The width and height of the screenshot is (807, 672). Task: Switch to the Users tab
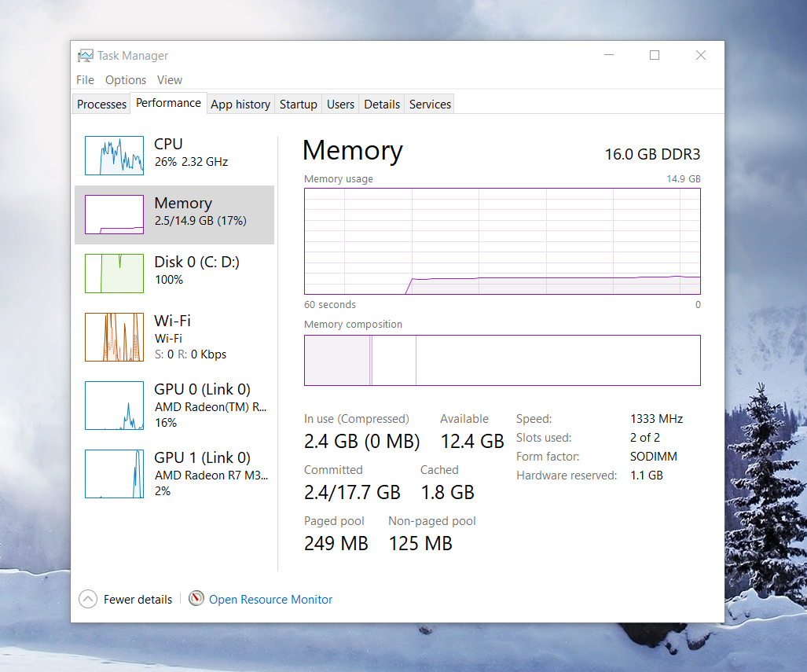coord(339,103)
